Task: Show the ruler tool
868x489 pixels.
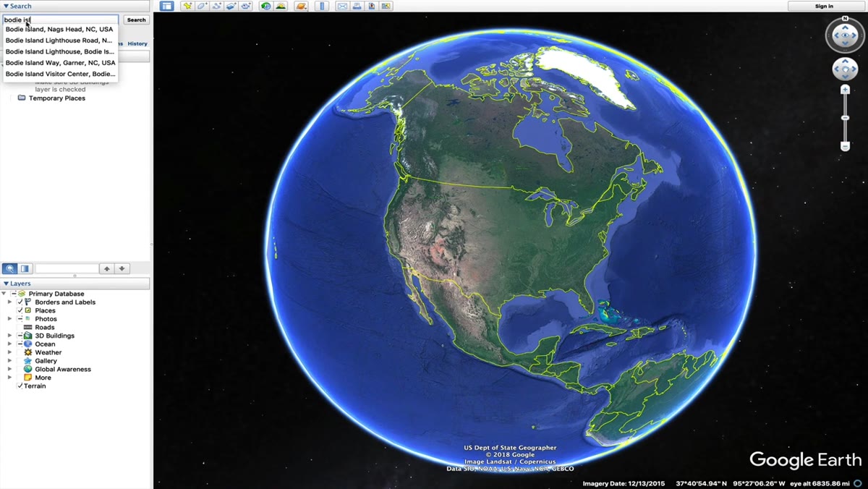Action: (322, 6)
